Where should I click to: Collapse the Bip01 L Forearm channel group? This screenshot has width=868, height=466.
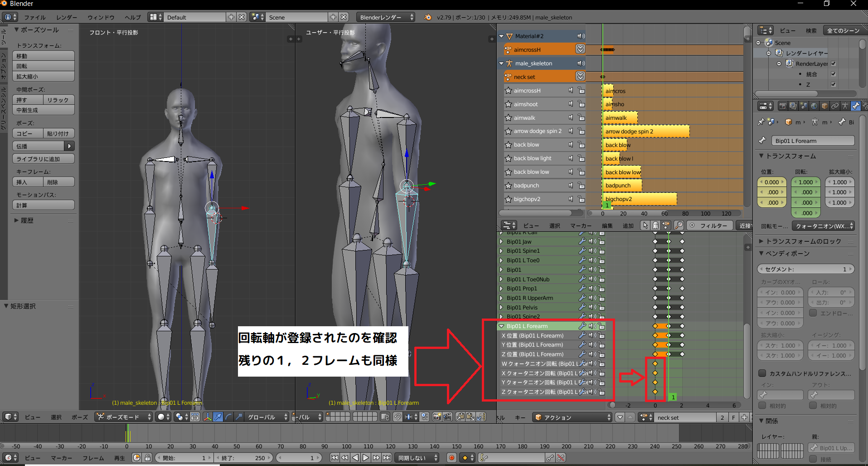(501, 326)
